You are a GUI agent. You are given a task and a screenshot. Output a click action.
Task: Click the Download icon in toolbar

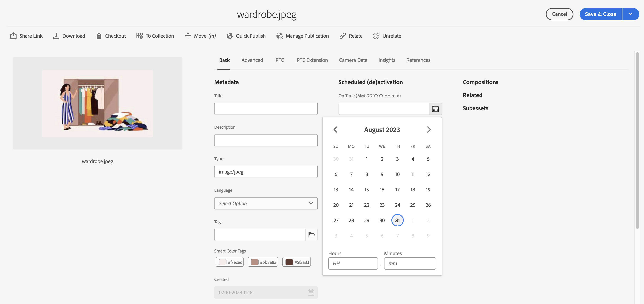pos(56,36)
